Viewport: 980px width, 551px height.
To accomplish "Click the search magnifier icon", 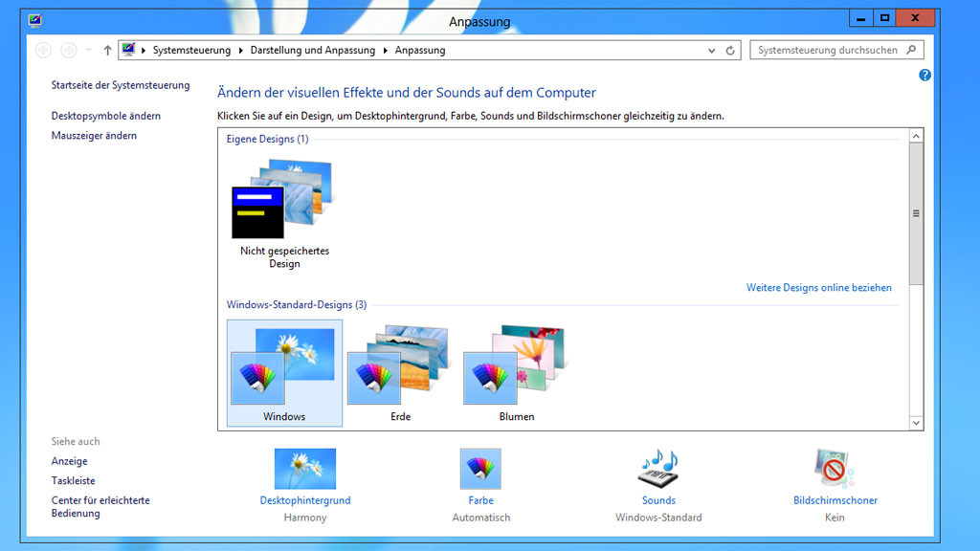I will tap(911, 50).
